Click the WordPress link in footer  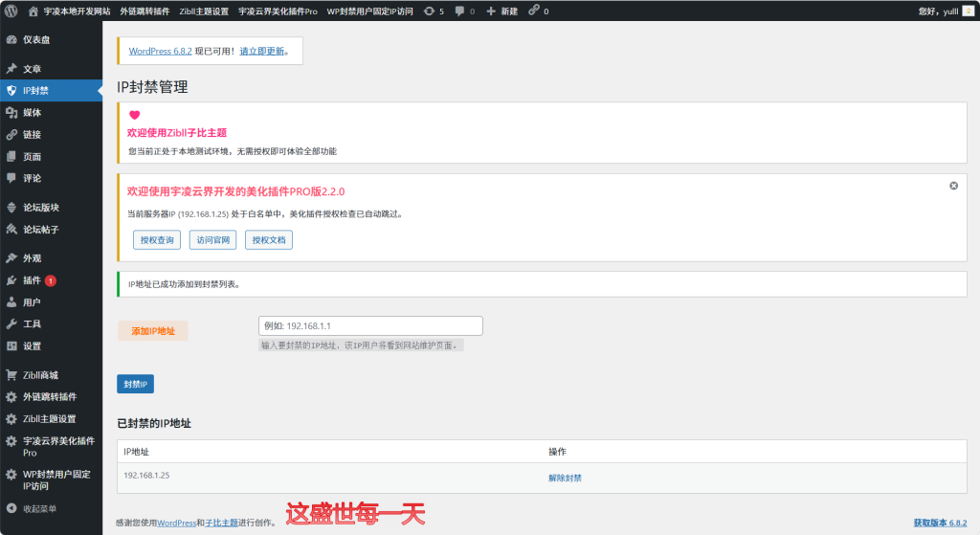click(x=176, y=523)
